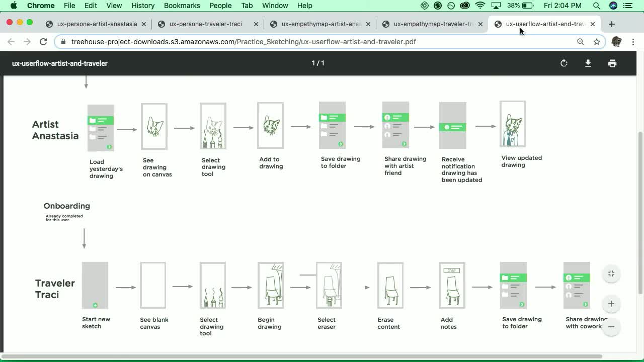Screen dimensions: 644x362
Task: Print the PDF using the printer icon
Action: [612, 63]
